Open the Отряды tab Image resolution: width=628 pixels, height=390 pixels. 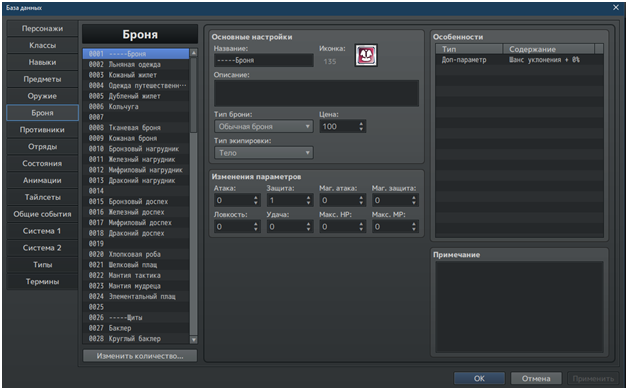[x=42, y=146]
